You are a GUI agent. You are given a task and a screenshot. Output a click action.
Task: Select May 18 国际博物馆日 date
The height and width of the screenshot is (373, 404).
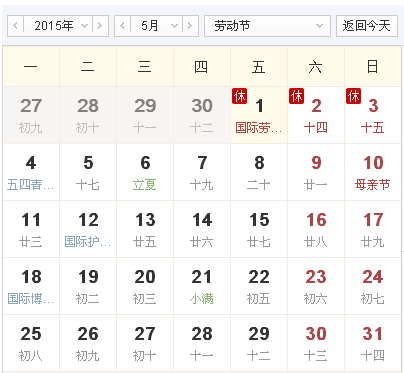tap(31, 286)
